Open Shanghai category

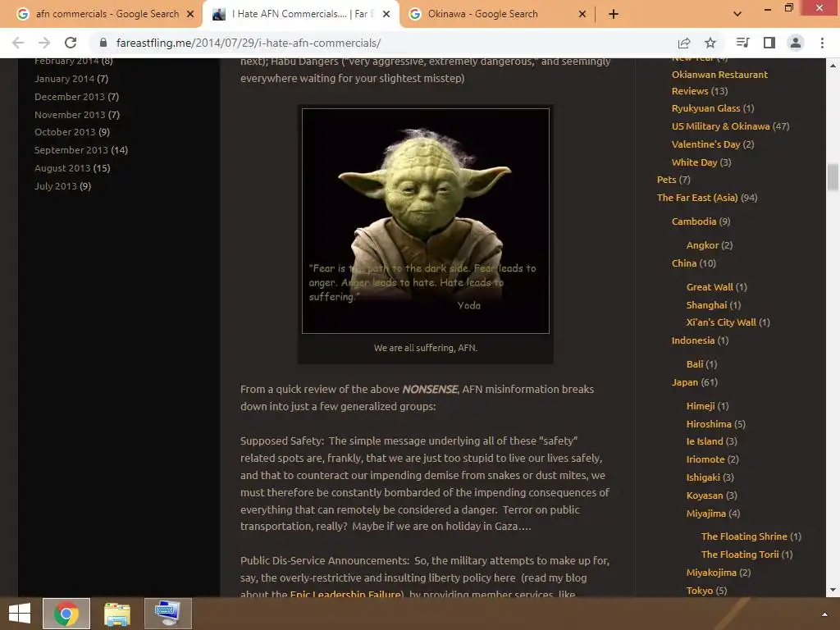click(x=706, y=305)
